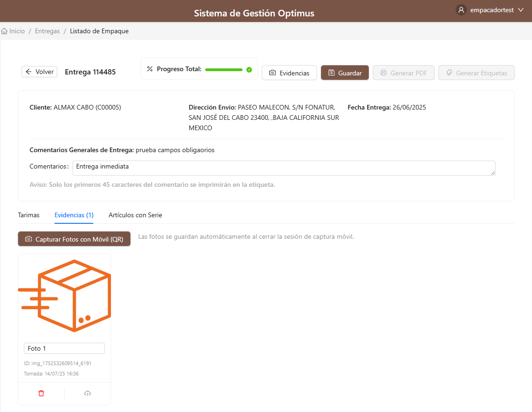Viewport: 532px width, 412px height.
Task: Click Capturar Fotos con Móvil (QR) button
Action: [x=74, y=239]
